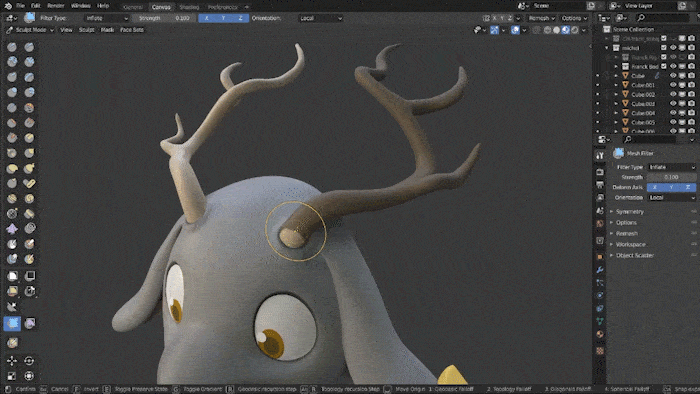Select the Box Hide tool
Image resolution: width=700 pixels, height=394 pixels.
[29, 276]
